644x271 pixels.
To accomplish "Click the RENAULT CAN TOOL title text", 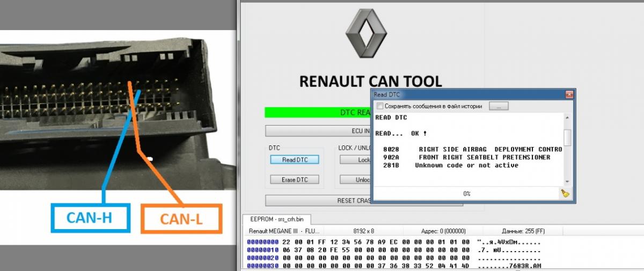I will (x=370, y=82).
